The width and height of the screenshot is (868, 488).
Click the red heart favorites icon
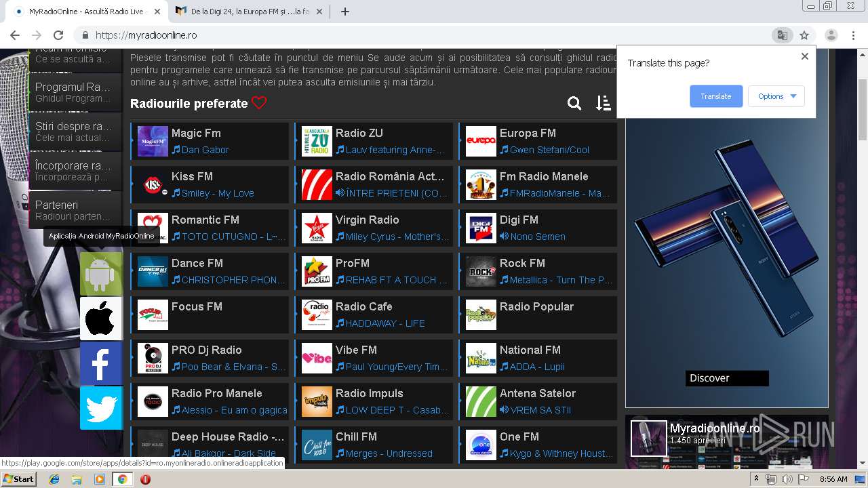point(259,103)
